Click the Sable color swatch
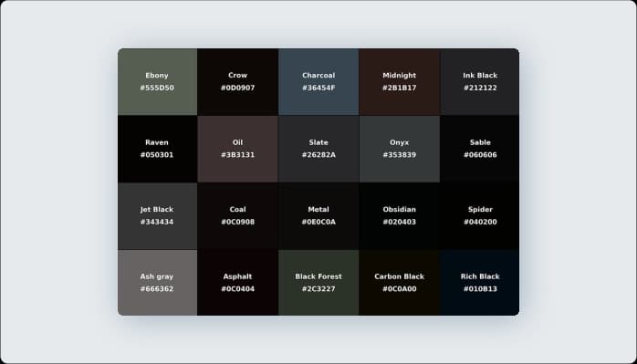Viewport: 637px width, 364px height. [x=480, y=149]
